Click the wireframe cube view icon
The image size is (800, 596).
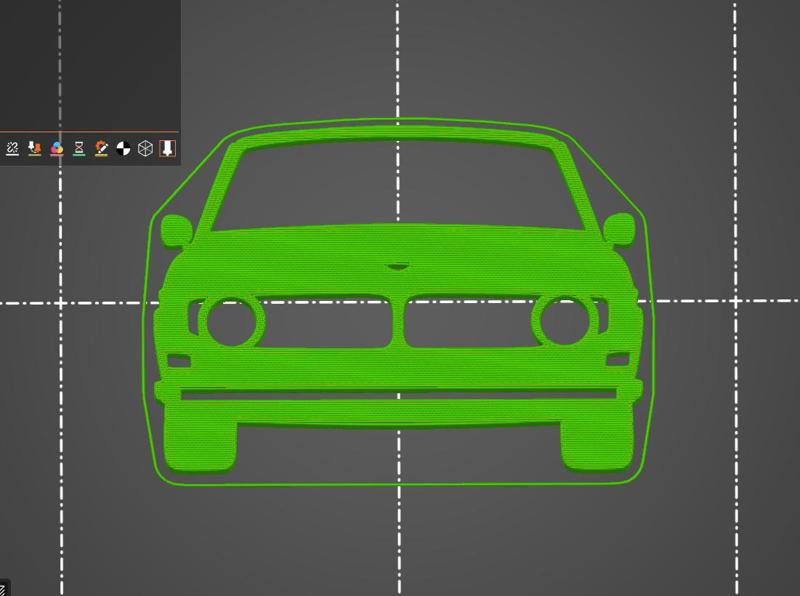point(145,148)
